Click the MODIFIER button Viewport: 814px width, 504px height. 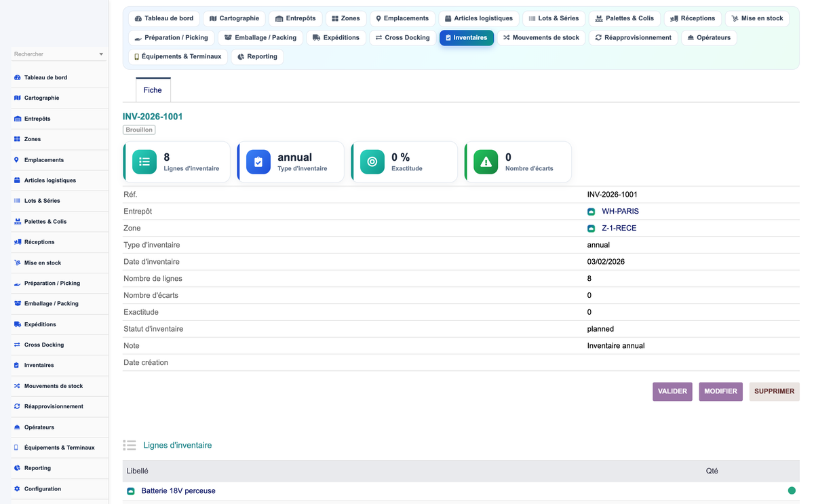pyautogui.click(x=720, y=391)
